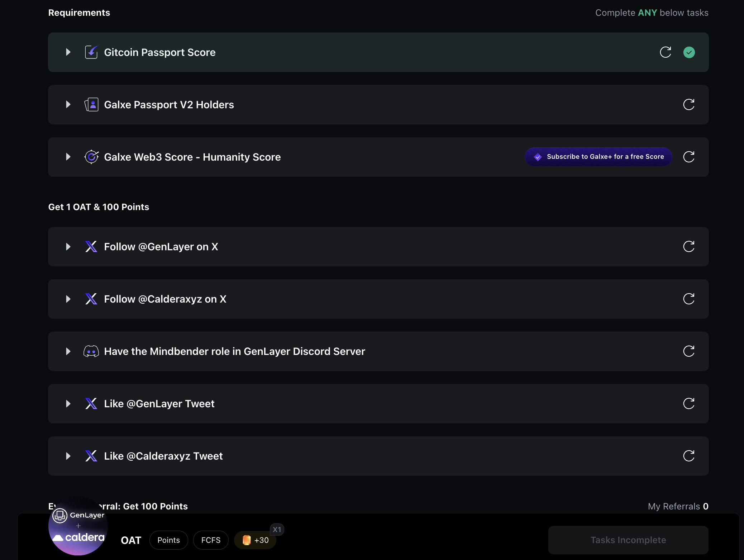Refresh the Mindbender role Discord task
744x560 pixels.
pyautogui.click(x=689, y=351)
